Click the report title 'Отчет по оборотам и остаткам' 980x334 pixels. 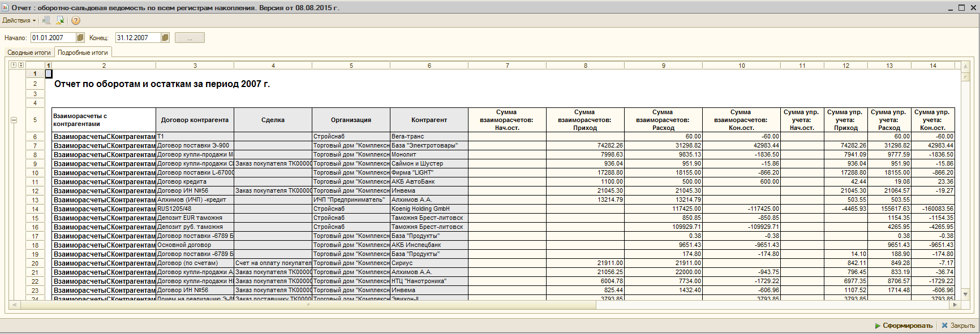tap(162, 84)
